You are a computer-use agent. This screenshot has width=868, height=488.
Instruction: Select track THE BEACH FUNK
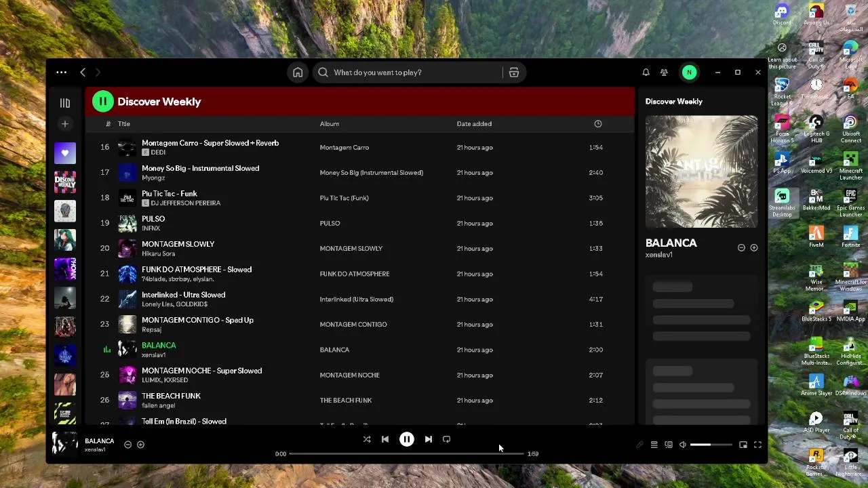click(171, 396)
